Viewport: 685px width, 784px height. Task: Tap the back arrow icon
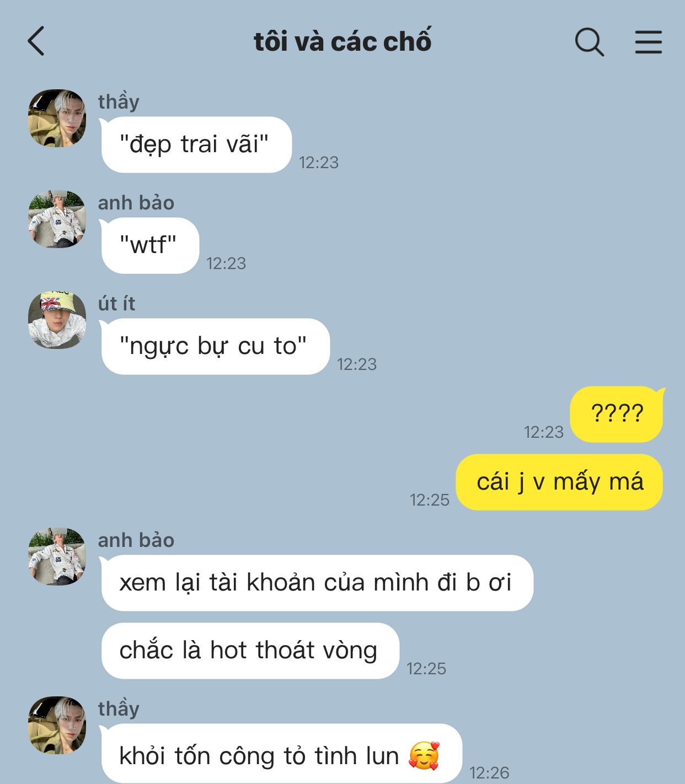(36, 41)
